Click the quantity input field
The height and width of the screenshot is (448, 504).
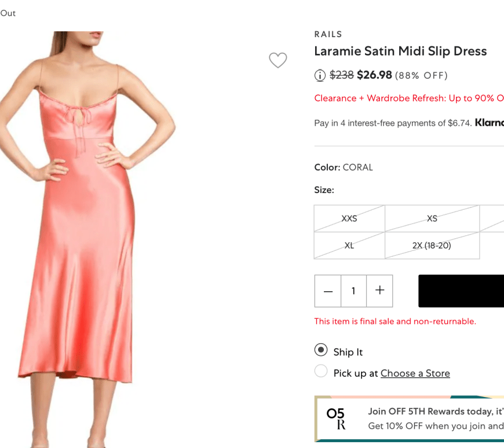(x=353, y=291)
